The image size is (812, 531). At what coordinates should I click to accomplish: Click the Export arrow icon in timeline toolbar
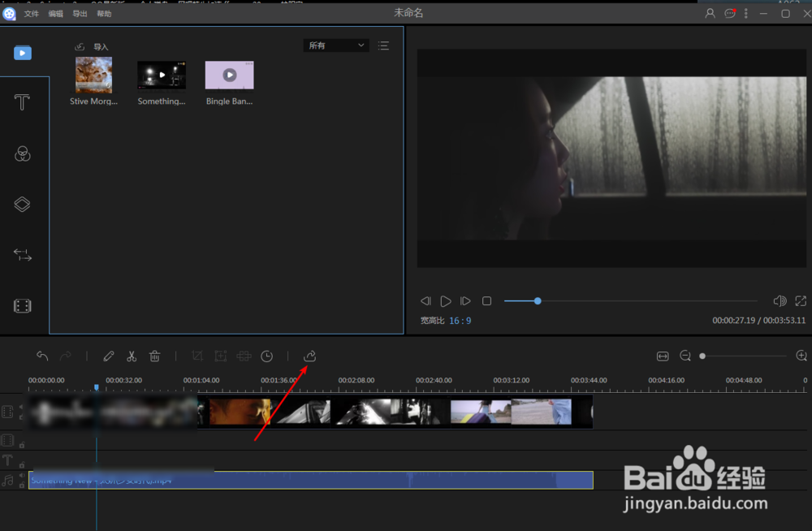(x=309, y=356)
